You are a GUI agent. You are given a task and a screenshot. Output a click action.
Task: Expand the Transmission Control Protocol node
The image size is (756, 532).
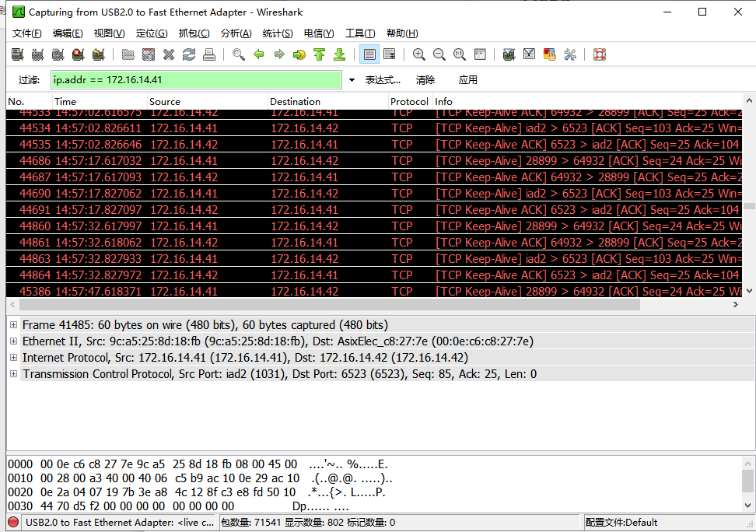click(x=13, y=374)
